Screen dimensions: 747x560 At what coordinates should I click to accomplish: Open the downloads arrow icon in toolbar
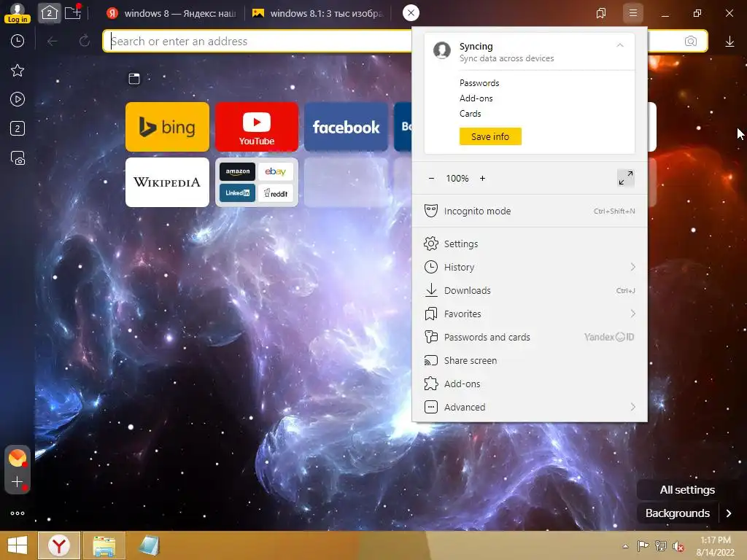(729, 42)
